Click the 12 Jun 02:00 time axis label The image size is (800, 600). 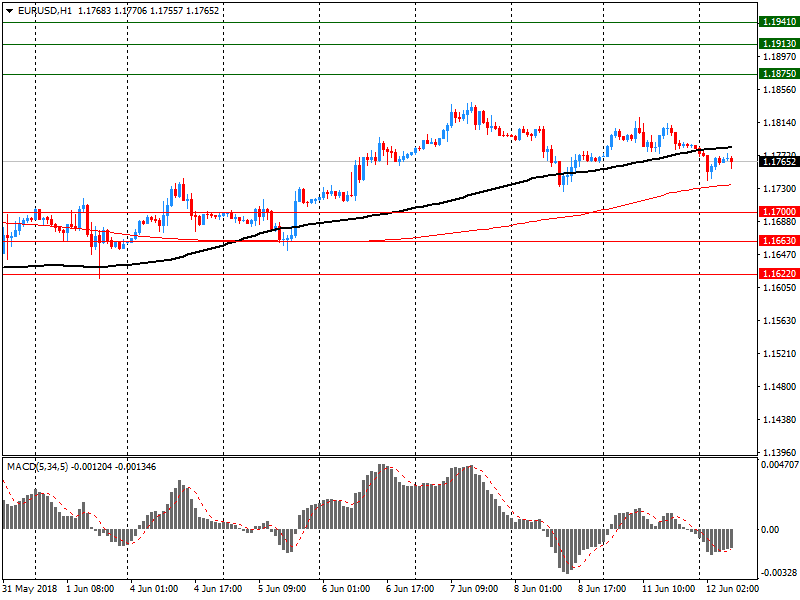point(729,589)
